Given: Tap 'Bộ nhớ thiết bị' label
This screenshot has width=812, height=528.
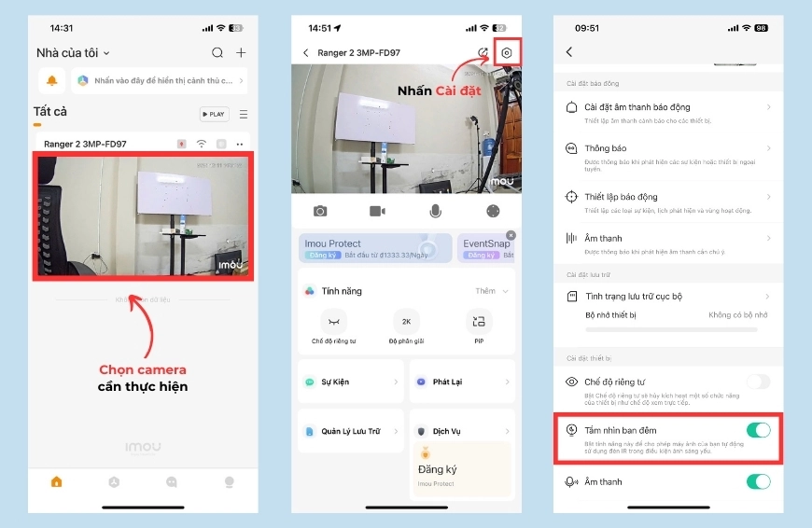Looking at the screenshot, I should [x=610, y=314].
